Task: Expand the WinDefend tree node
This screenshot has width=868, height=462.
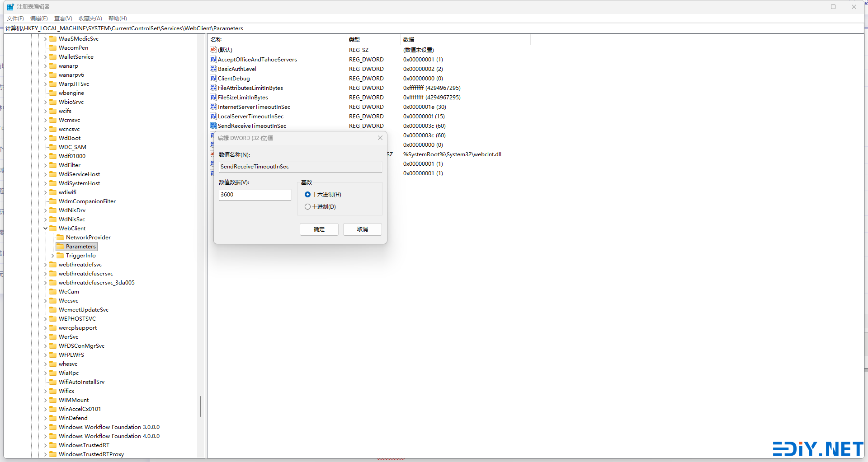Action: (x=45, y=418)
